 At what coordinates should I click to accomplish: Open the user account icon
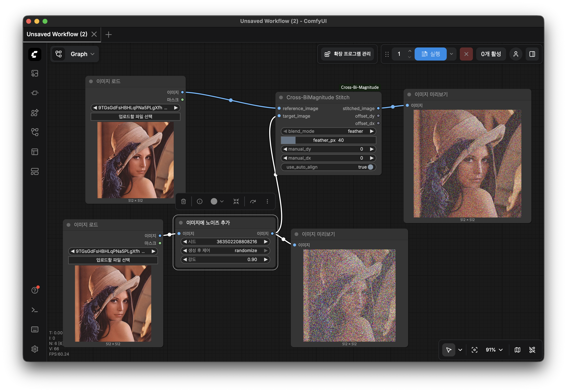point(516,54)
